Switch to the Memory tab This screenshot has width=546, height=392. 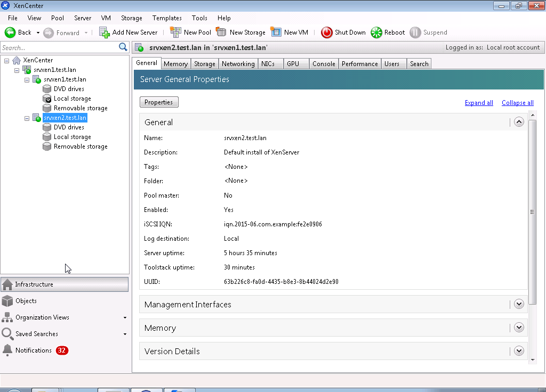coord(175,64)
